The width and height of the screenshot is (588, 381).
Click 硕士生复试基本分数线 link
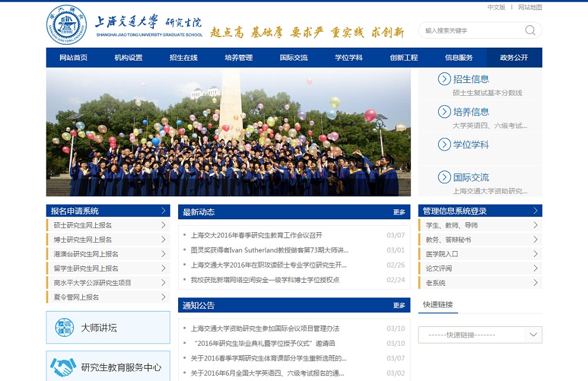click(x=487, y=93)
